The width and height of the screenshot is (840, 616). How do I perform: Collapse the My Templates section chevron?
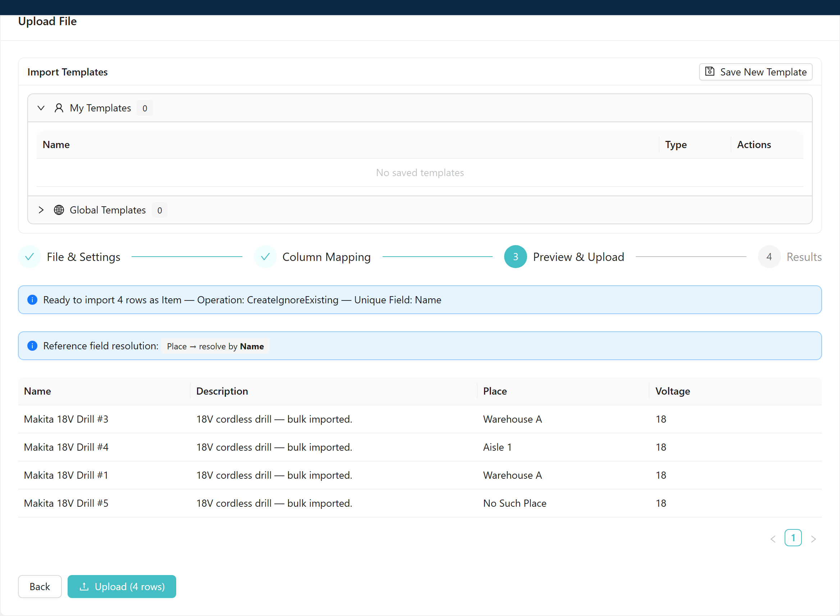(41, 108)
